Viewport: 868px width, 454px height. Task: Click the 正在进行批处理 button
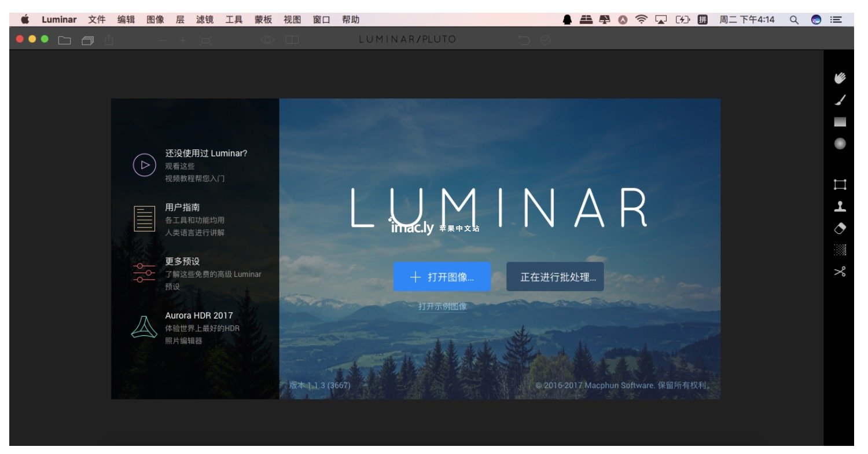[x=555, y=277]
